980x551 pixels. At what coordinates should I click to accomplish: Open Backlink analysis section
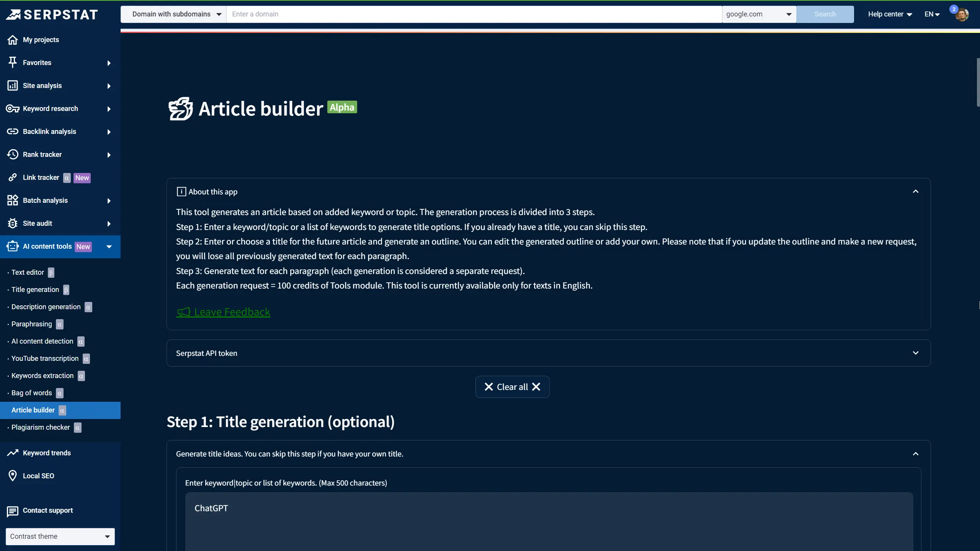point(49,131)
